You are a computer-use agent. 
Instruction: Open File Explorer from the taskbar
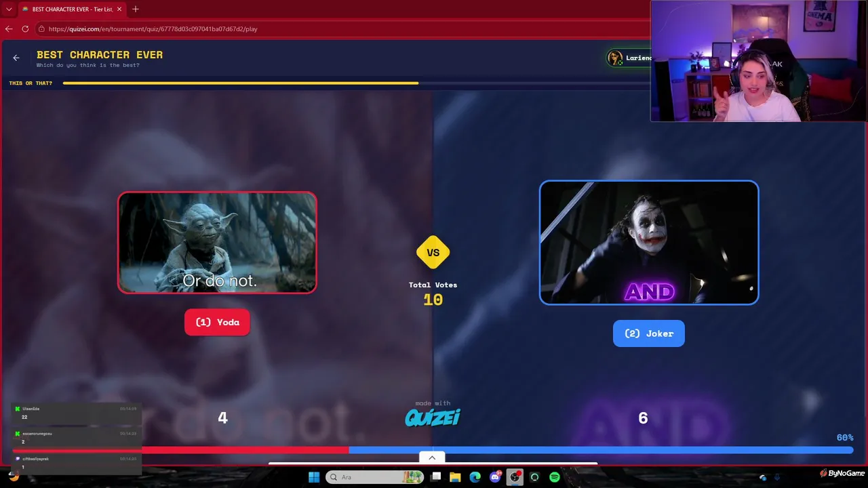click(456, 477)
